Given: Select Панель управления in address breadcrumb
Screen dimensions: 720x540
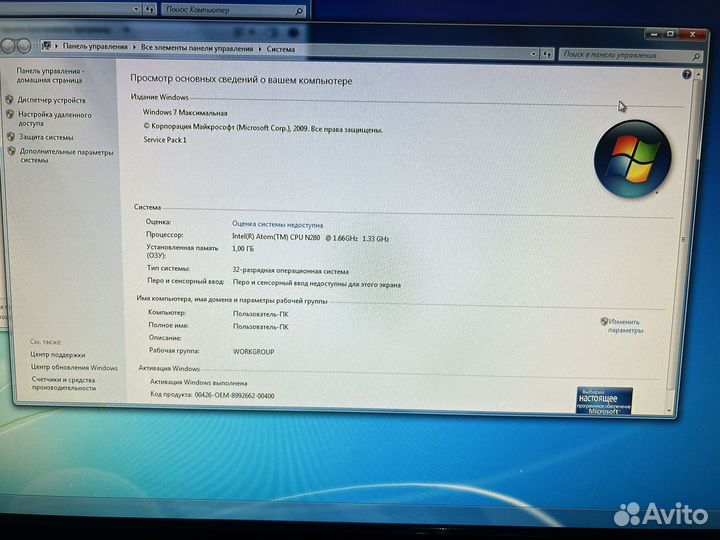Looking at the screenshot, I should click(95, 47).
